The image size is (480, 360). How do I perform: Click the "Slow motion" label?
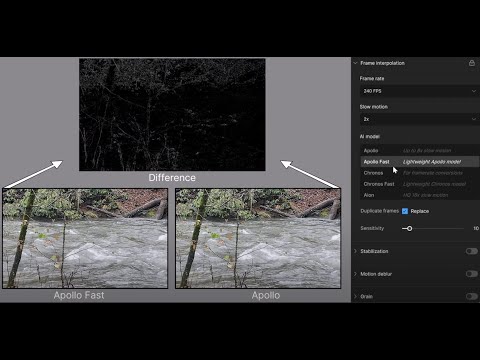tap(374, 107)
